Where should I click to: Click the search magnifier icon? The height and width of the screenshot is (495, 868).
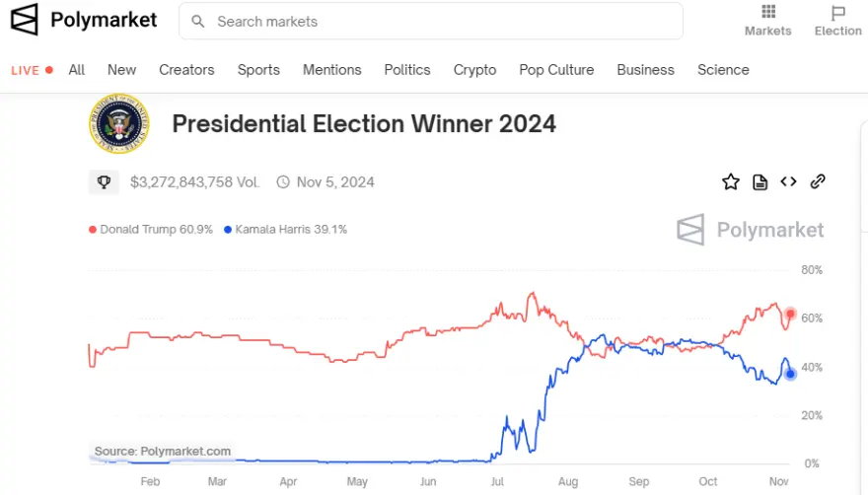[198, 21]
